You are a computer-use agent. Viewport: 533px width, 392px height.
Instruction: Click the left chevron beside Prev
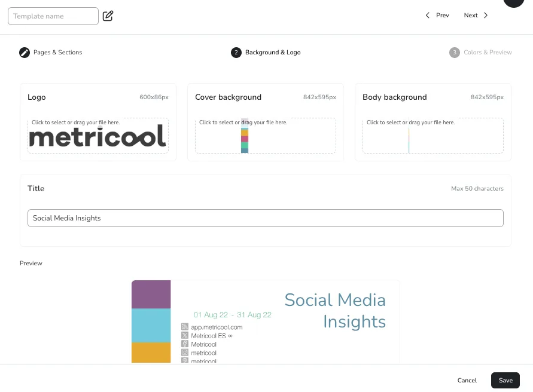tap(427, 16)
